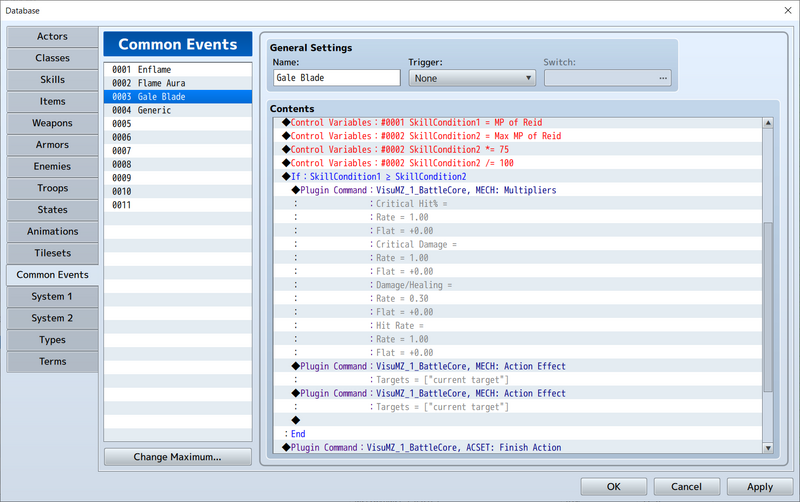Click the Cancel button
The height and width of the screenshot is (502, 800).
pyautogui.click(x=686, y=487)
